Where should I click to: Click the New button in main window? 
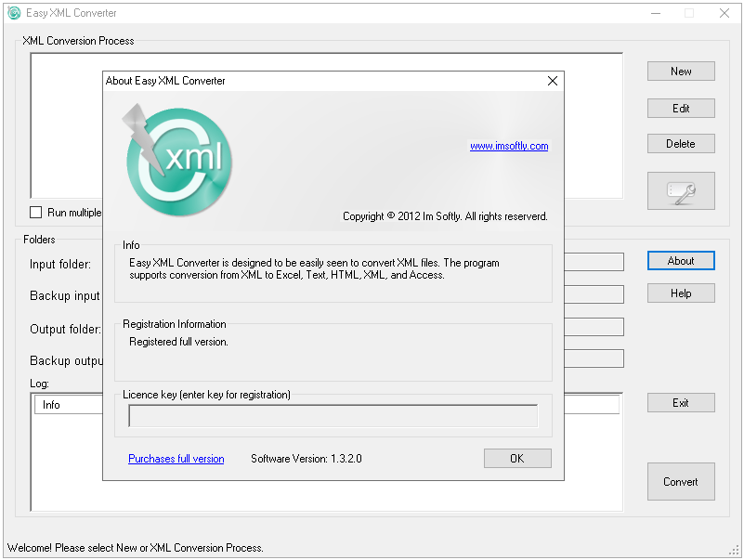point(681,72)
